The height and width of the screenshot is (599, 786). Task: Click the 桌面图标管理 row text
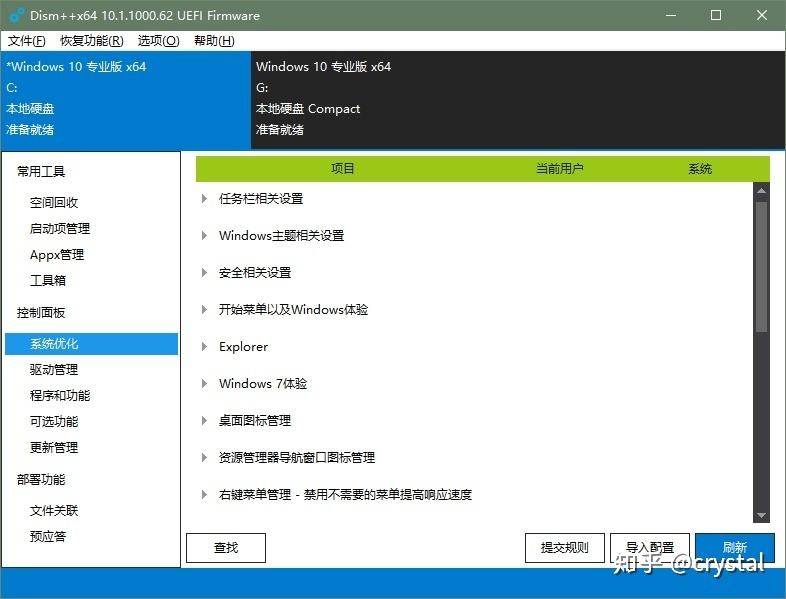click(x=255, y=421)
